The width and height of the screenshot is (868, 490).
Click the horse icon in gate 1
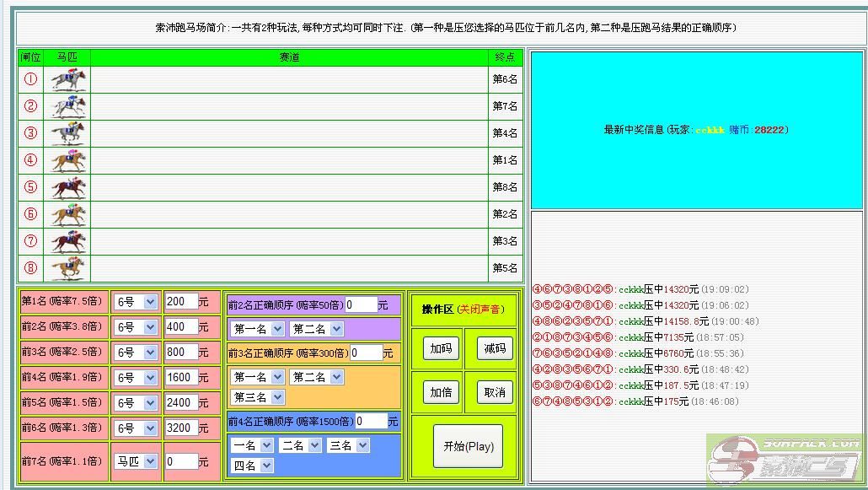point(67,79)
